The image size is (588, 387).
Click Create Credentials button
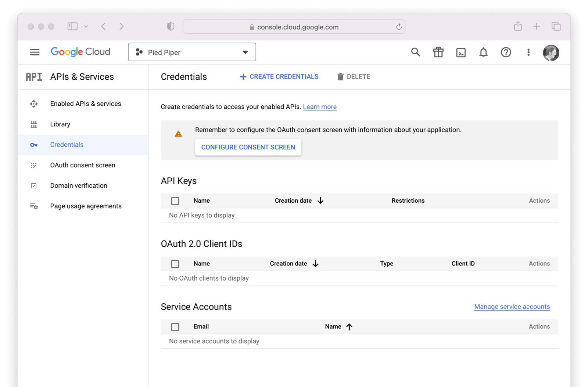(279, 76)
